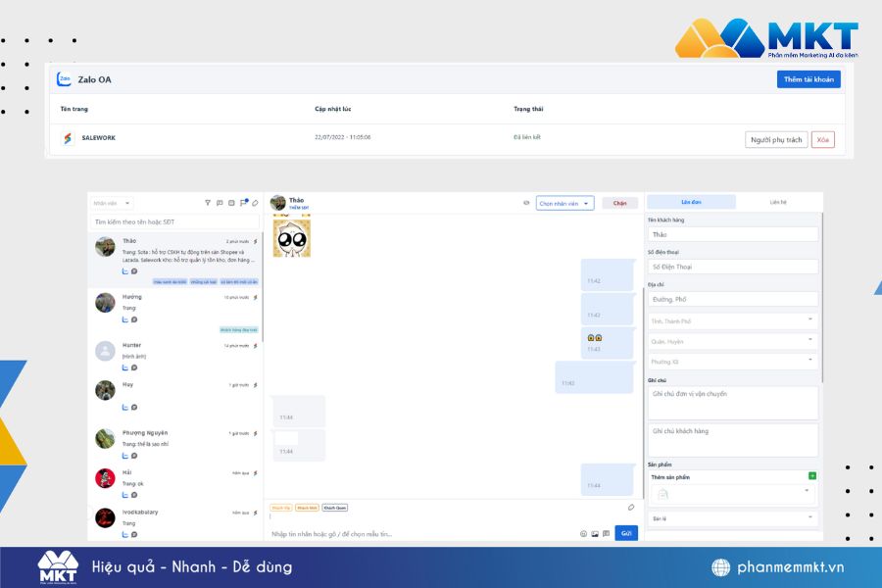The height and width of the screenshot is (588, 882).
Task: Click the Chặn button
Action: 620,203
